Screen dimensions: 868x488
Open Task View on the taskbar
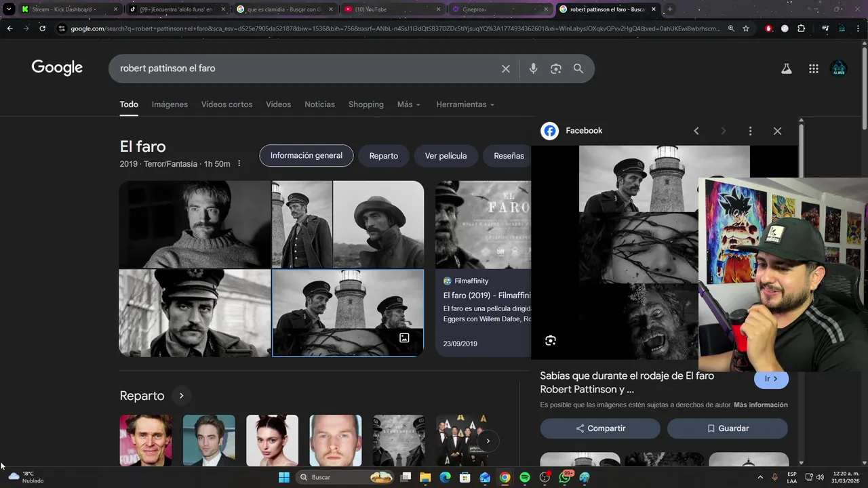406,477
